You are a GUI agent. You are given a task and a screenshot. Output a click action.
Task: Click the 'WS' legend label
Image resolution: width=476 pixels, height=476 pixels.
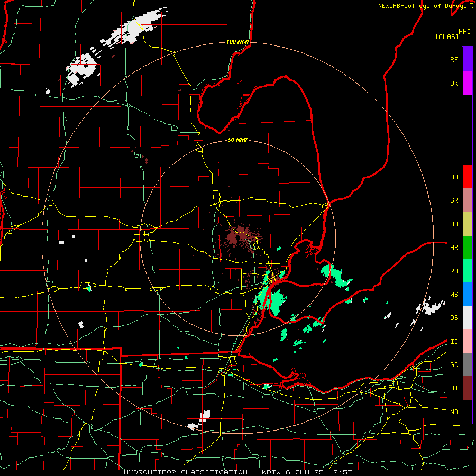454,295
